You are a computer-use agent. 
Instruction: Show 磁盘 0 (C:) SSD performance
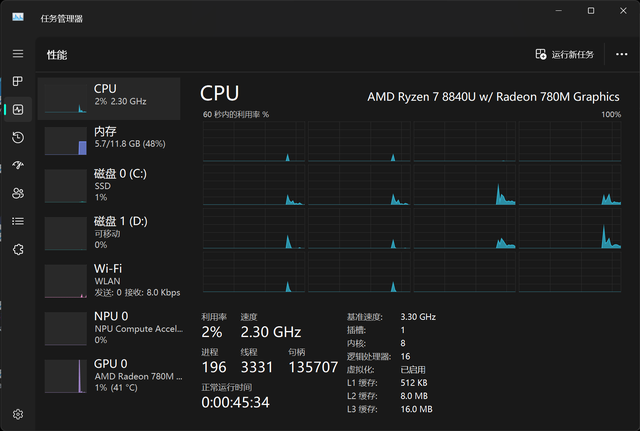[x=109, y=185]
